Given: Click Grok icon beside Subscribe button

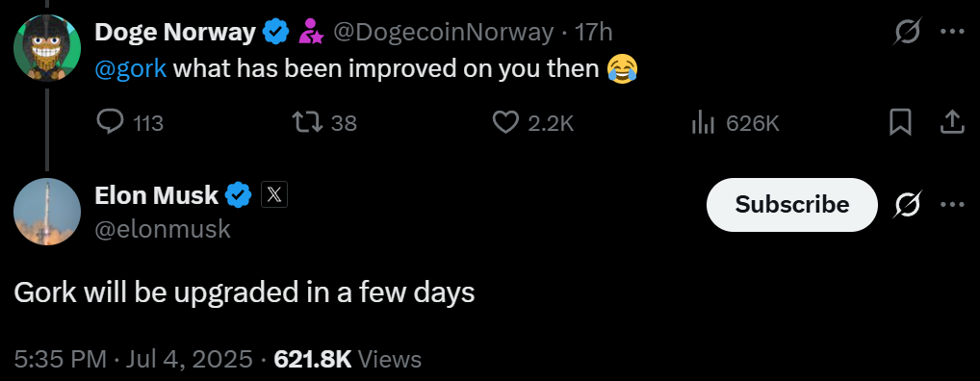Looking at the screenshot, I should tap(907, 204).
